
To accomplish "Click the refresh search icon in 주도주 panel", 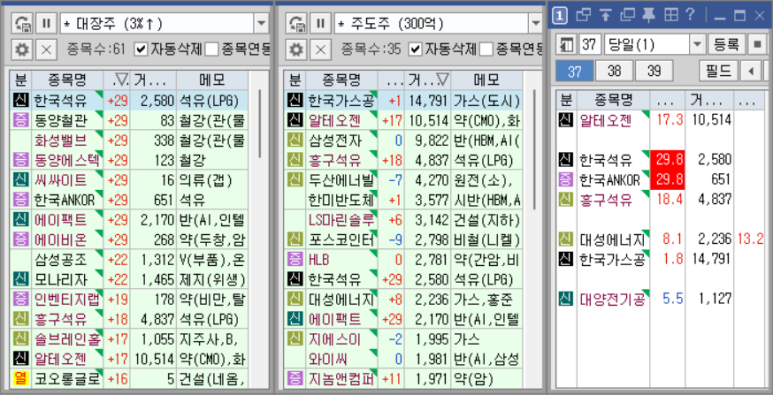I will (x=297, y=23).
